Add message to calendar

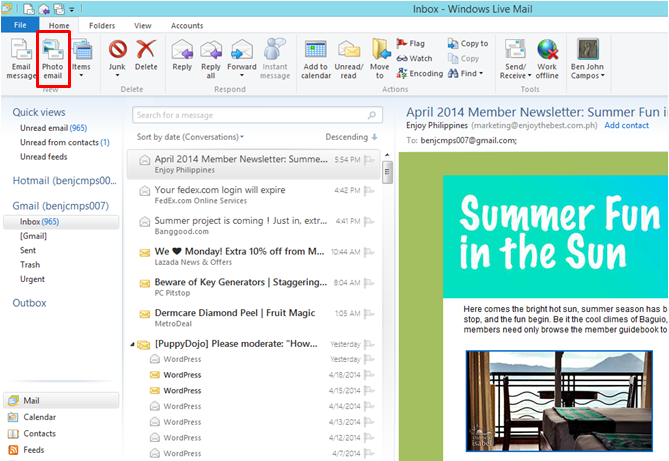click(x=316, y=59)
